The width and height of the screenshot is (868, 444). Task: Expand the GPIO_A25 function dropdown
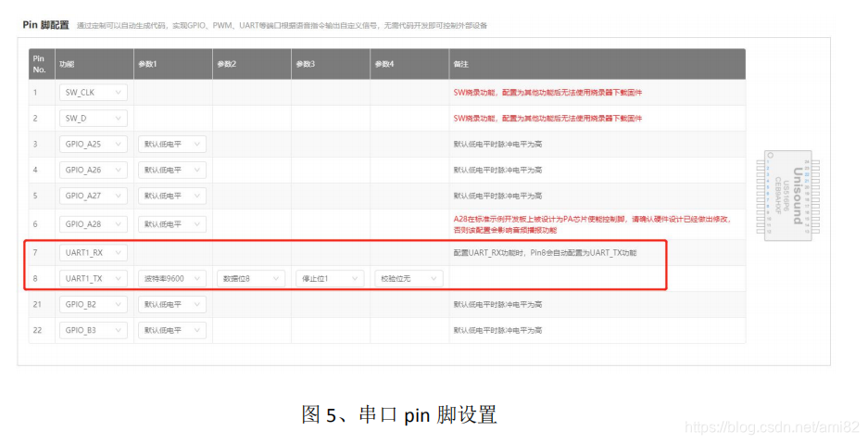click(x=93, y=144)
